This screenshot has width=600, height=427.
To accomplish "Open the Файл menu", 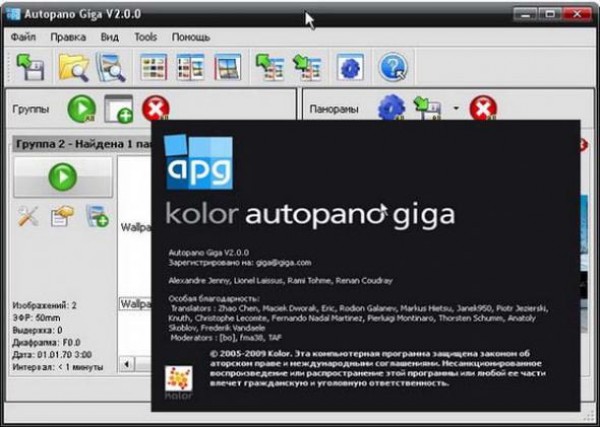I will (x=23, y=37).
